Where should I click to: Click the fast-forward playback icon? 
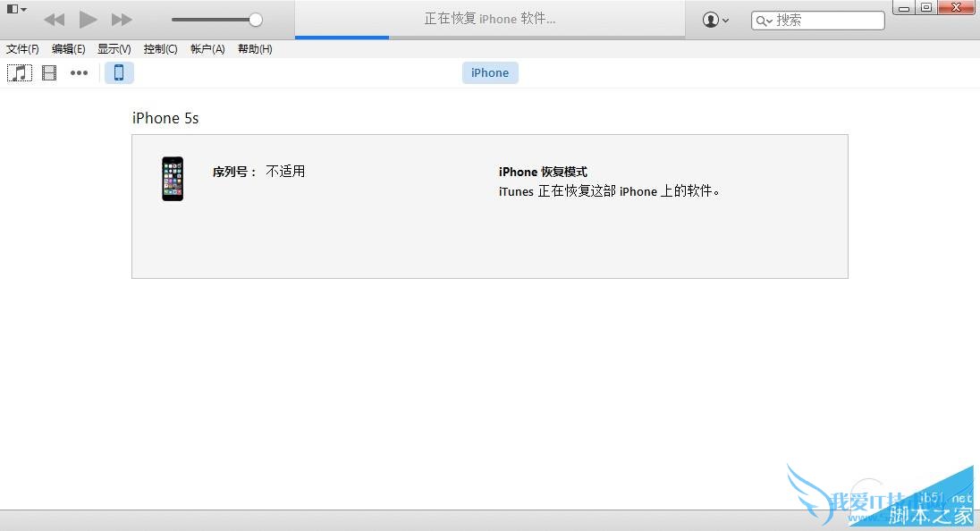[122, 19]
